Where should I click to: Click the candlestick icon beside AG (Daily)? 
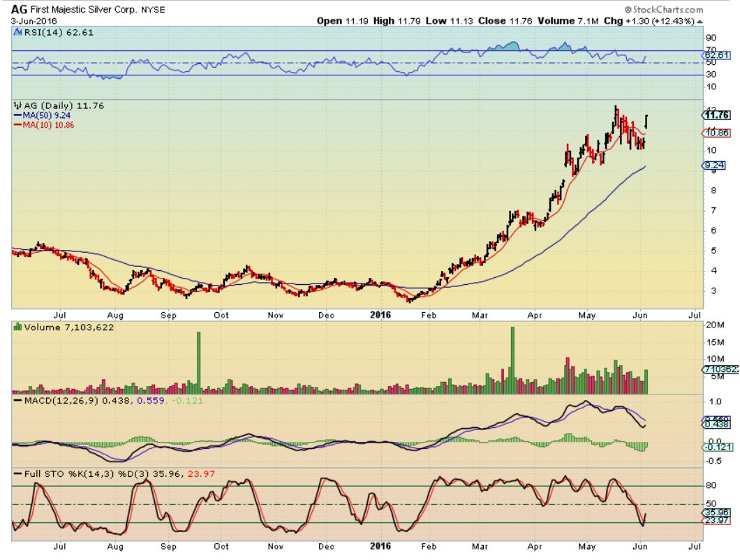tap(18, 105)
